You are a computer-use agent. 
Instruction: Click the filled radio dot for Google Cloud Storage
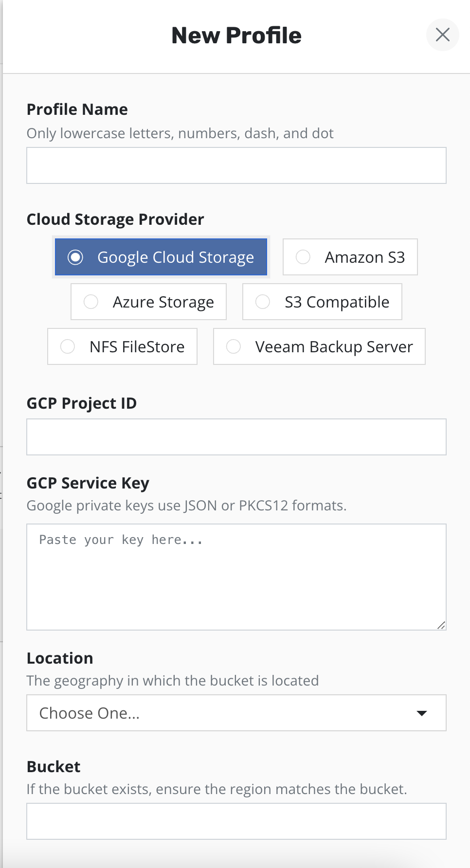coord(75,257)
